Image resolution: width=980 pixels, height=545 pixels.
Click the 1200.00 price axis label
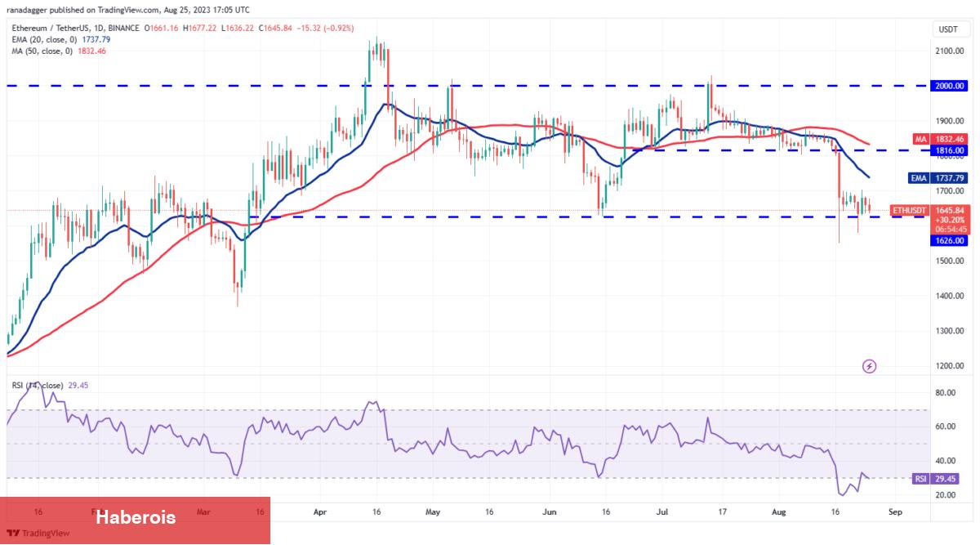point(950,366)
